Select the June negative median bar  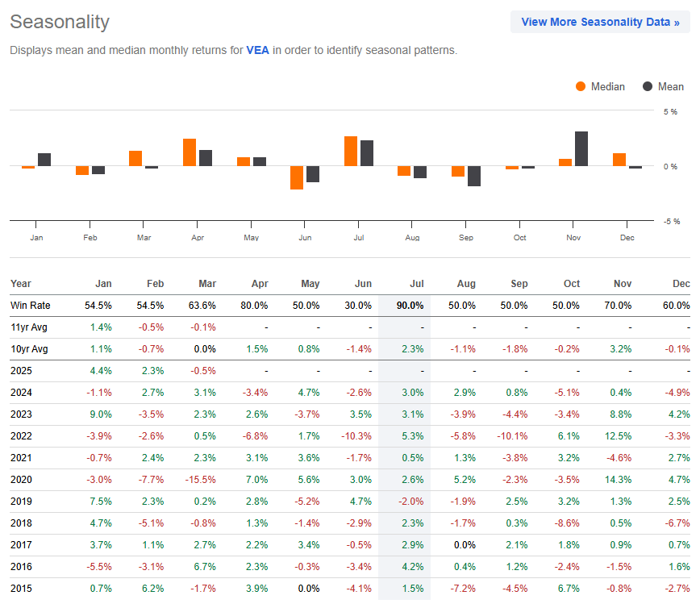pos(298,177)
